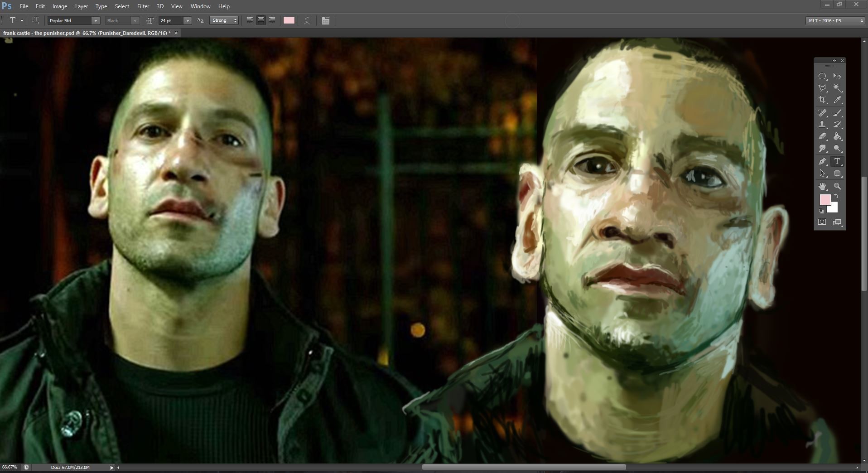The height and width of the screenshot is (473, 868).
Task: Click the horizontal scrollbar thumb
Action: (x=524, y=467)
